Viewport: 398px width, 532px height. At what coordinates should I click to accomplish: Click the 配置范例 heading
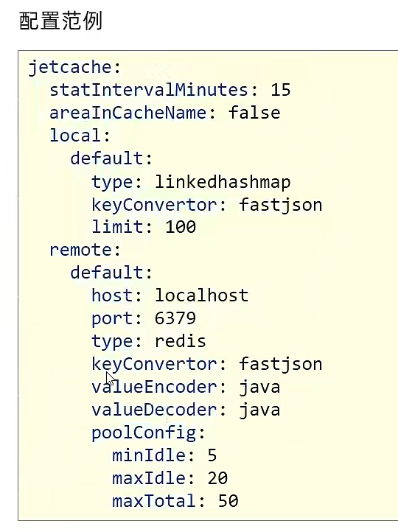tap(60, 21)
